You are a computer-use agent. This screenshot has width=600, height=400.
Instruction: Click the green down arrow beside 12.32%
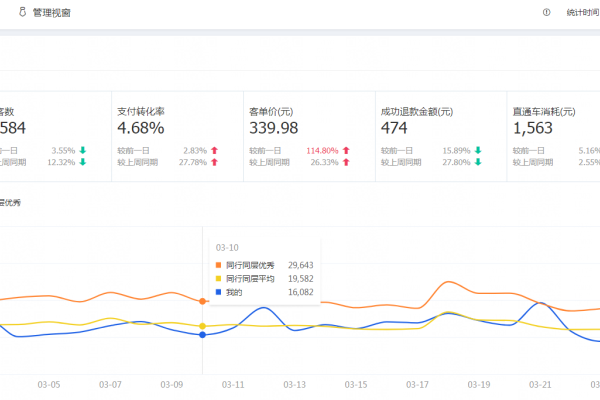coord(83,162)
